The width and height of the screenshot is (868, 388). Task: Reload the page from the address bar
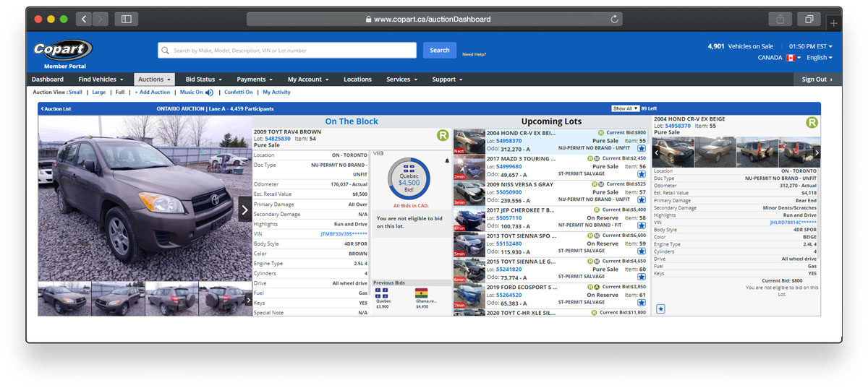click(615, 20)
